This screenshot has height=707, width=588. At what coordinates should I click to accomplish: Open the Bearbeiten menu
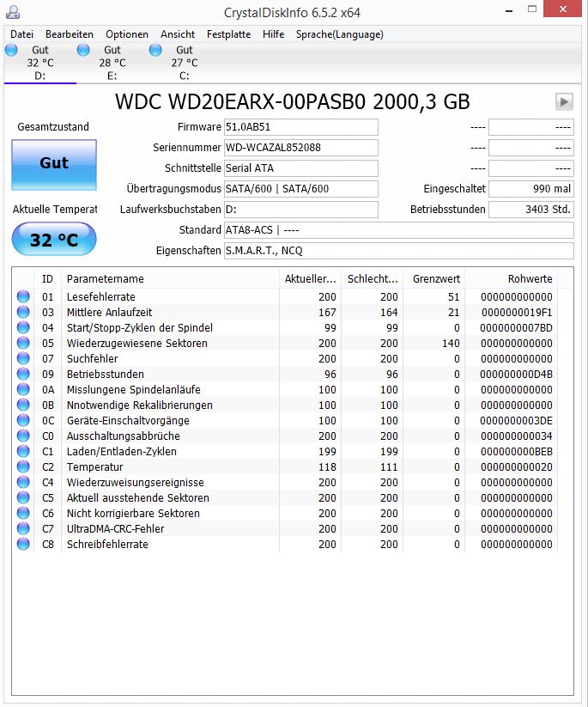point(70,34)
